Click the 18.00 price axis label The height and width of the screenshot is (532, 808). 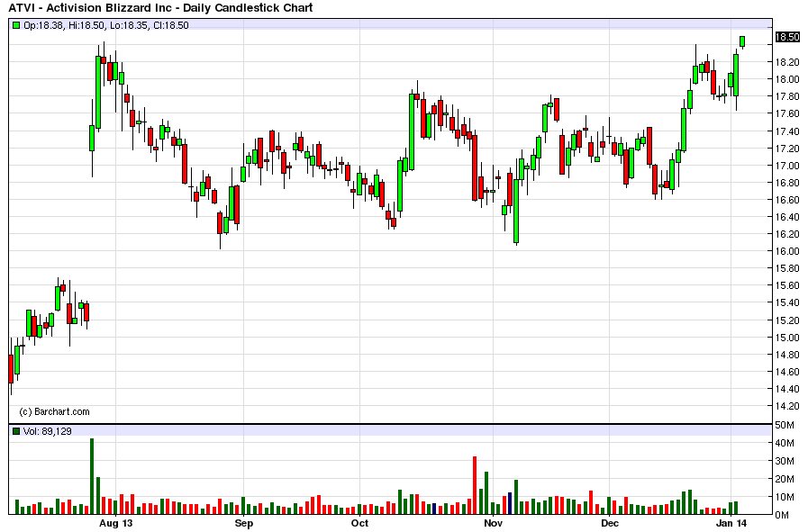[787, 79]
